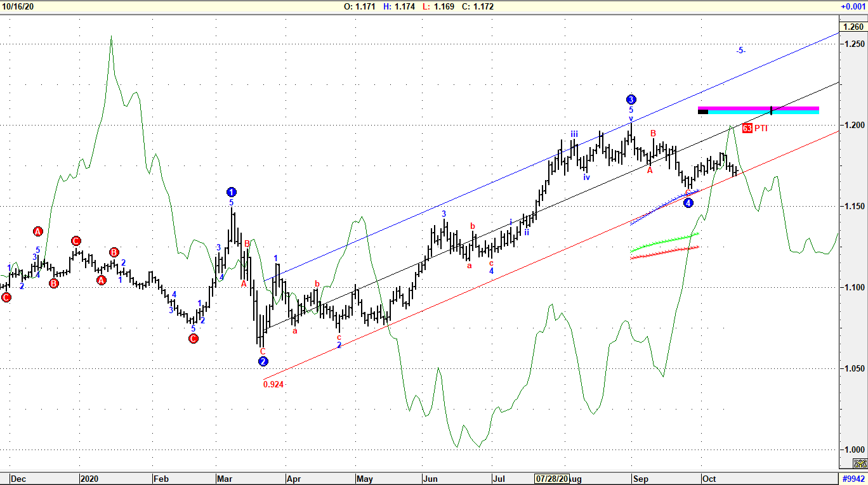
Task: Click the 1.200 level on the price axis
Action: pos(853,126)
